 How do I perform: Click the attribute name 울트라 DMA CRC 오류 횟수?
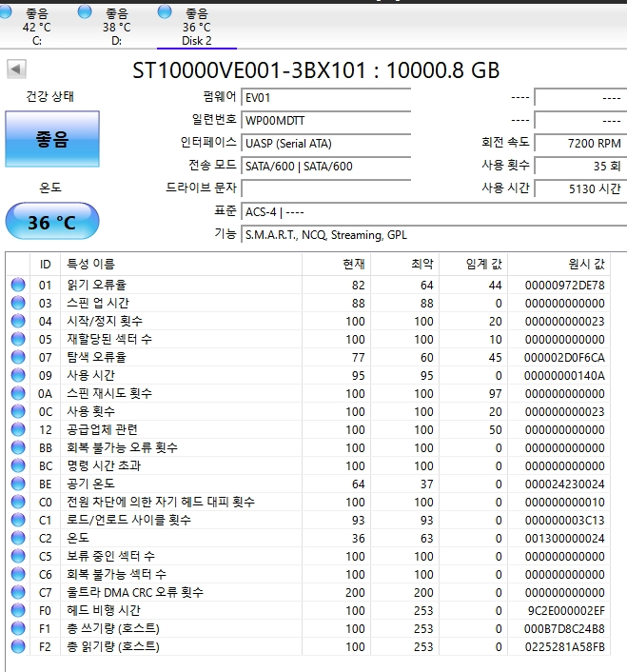(135, 592)
